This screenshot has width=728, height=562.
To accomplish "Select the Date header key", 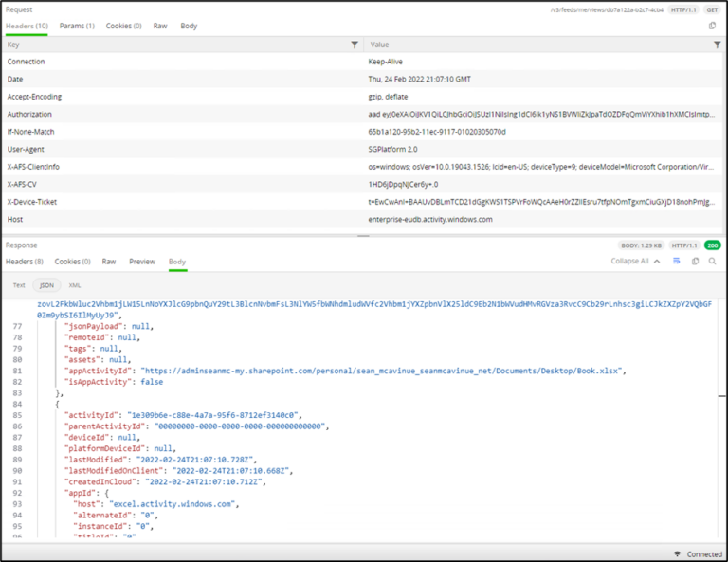I will coord(15,79).
